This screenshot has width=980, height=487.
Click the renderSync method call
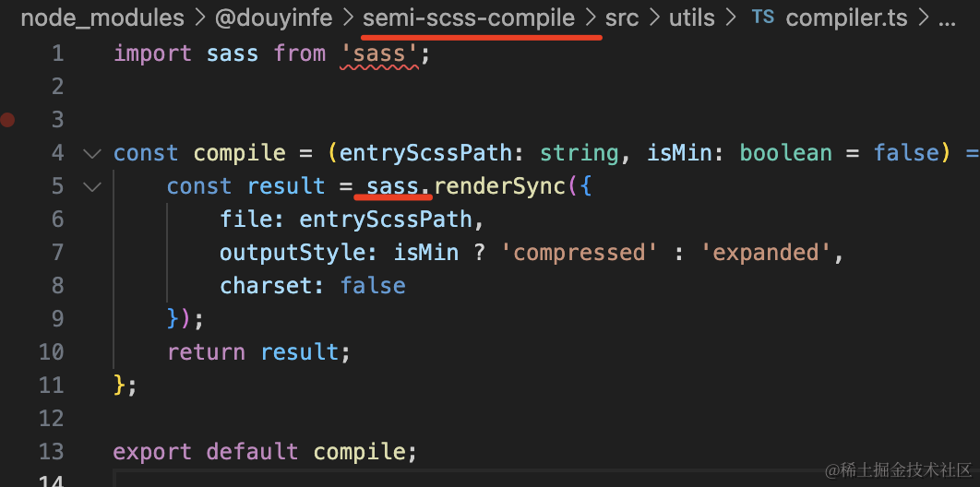pyautogui.click(x=499, y=186)
